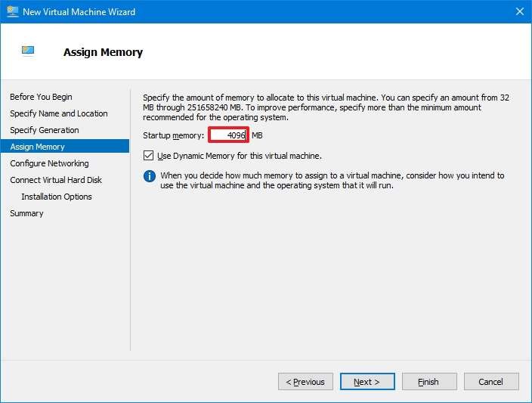Cancel the wizard
This screenshot has width=532, height=403.
(491, 382)
